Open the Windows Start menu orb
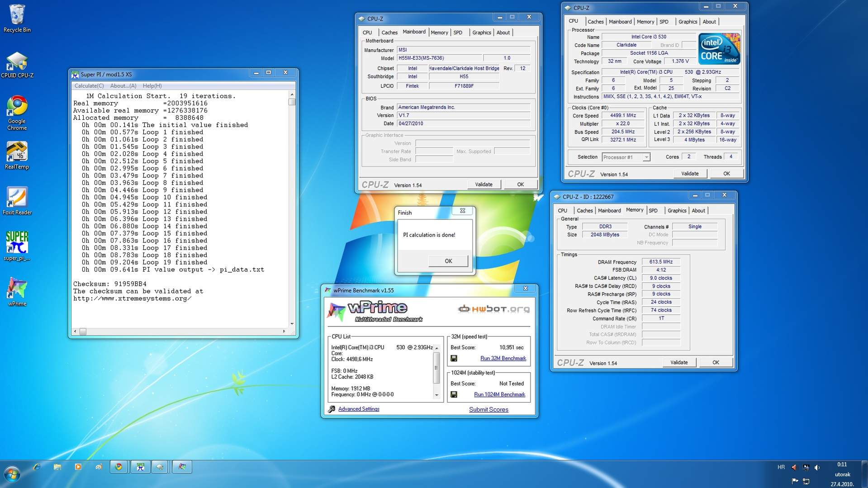 click(12, 474)
